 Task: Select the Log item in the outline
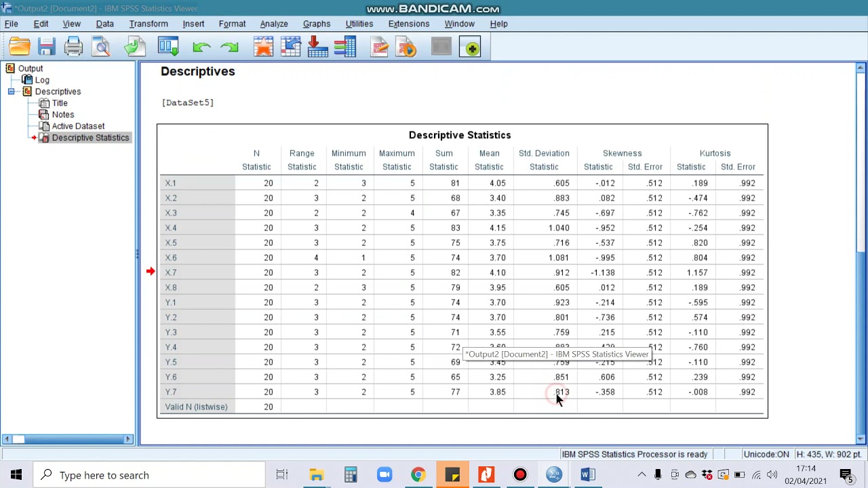42,80
